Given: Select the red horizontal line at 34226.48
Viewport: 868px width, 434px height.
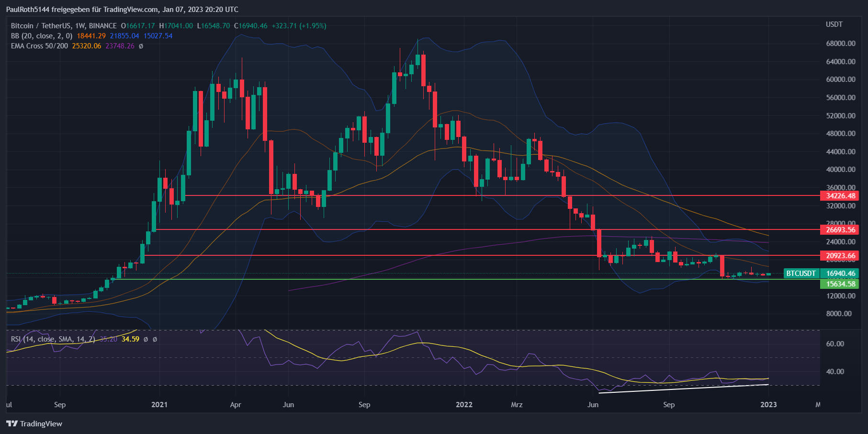Looking at the screenshot, I should pyautogui.click(x=503, y=195).
